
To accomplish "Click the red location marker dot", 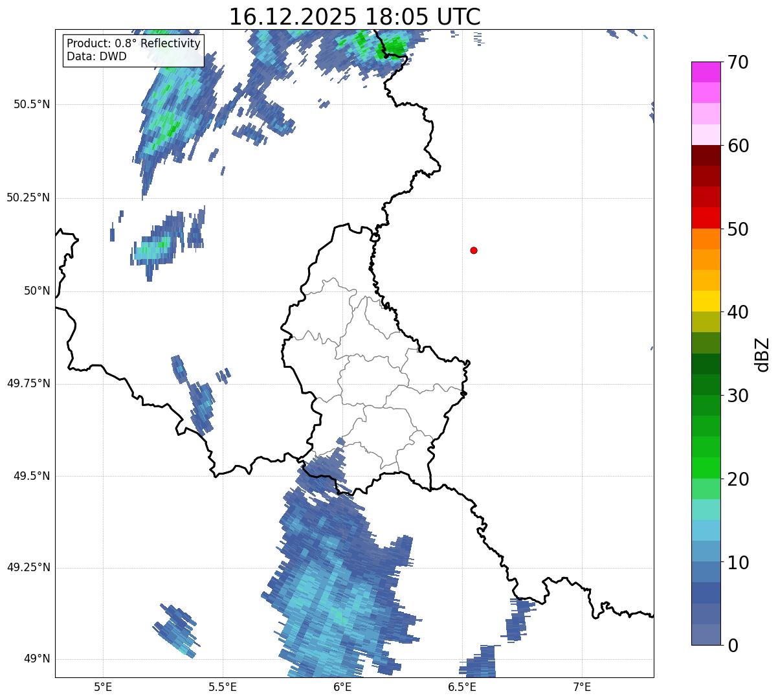I will click(x=474, y=250).
